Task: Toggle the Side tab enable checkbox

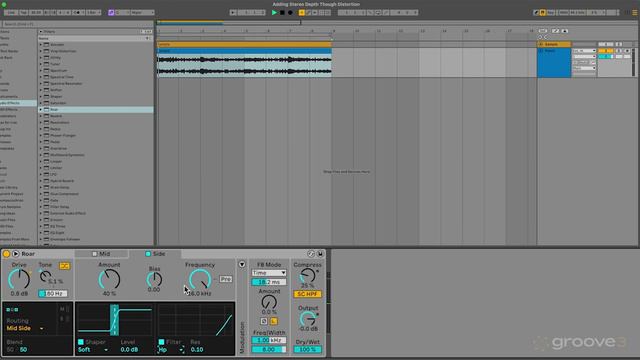Action: pyautogui.click(x=148, y=254)
